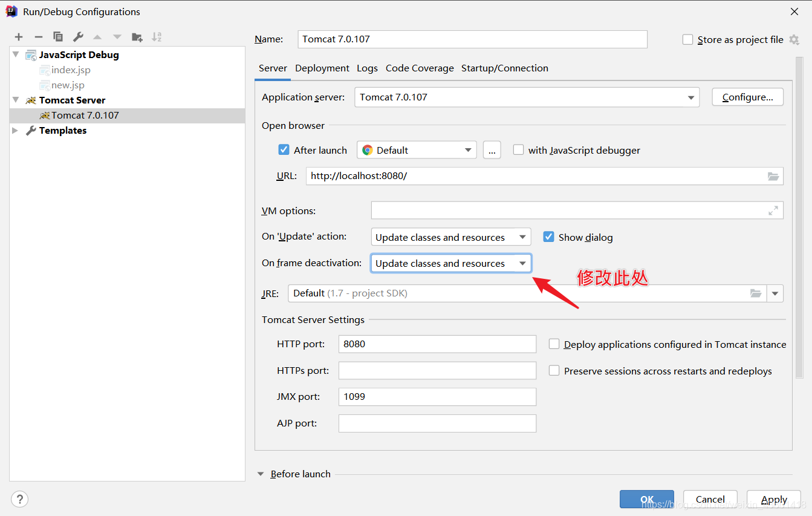Click the JMX port field
This screenshot has width=812, height=516.
click(437, 397)
